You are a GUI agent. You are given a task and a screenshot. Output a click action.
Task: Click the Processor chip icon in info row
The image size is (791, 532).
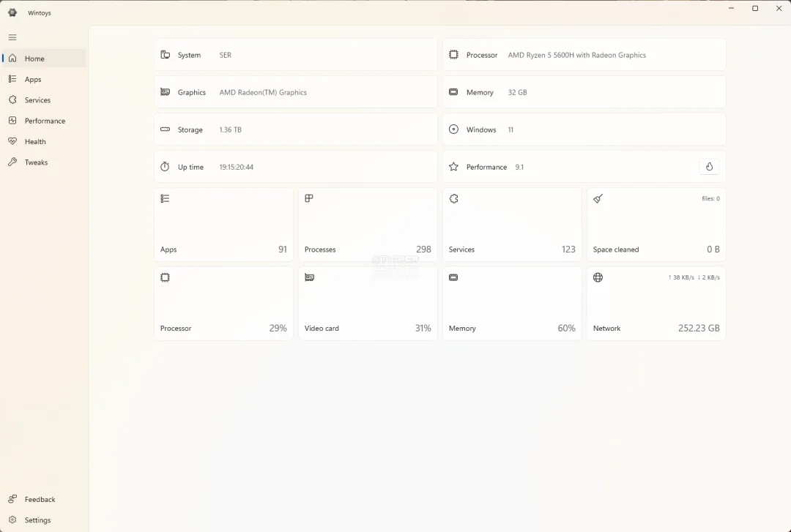pyautogui.click(x=453, y=54)
